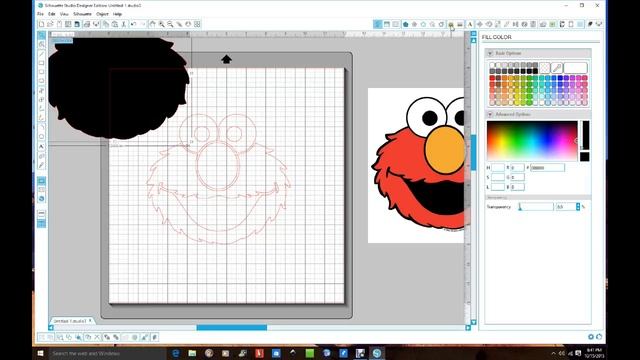This screenshot has height=360, width=640.
Task: Click the Undo arrow icon
Action: 133,24
